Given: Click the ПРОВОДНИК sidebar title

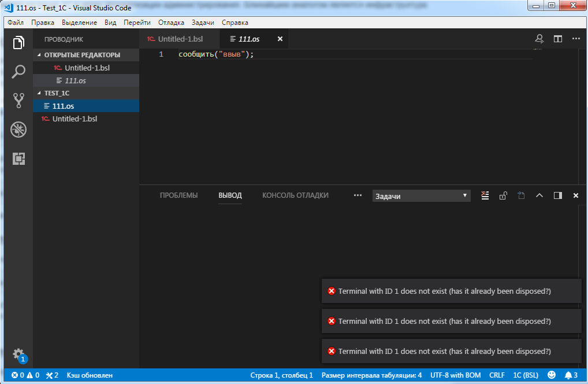Looking at the screenshot, I should tap(64, 39).
